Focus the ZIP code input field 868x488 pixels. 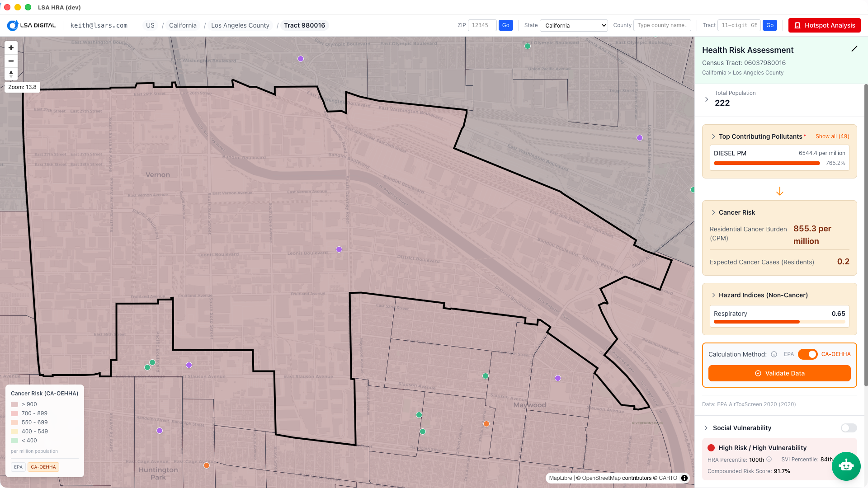tap(482, 25)
